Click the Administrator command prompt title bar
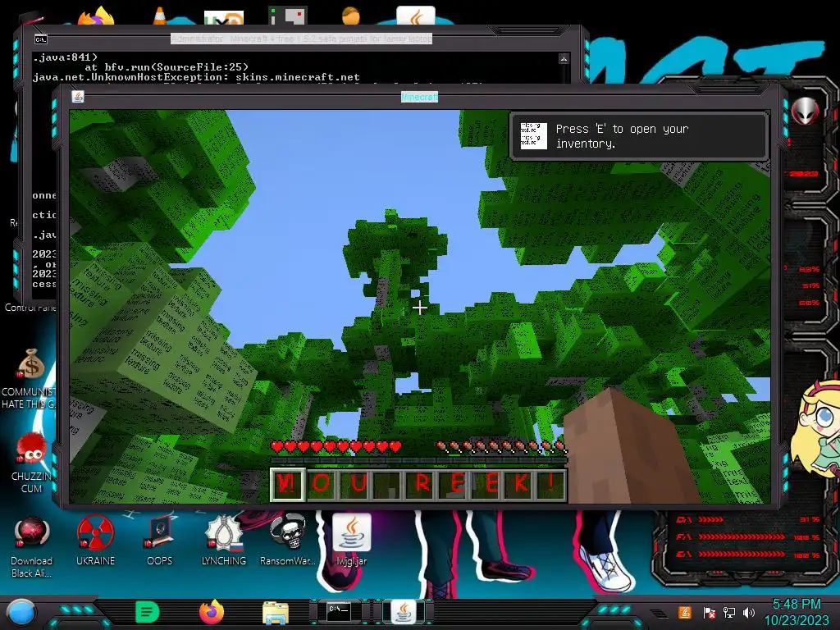The width and height of the screenshot is (840, 630). [302, 39]
